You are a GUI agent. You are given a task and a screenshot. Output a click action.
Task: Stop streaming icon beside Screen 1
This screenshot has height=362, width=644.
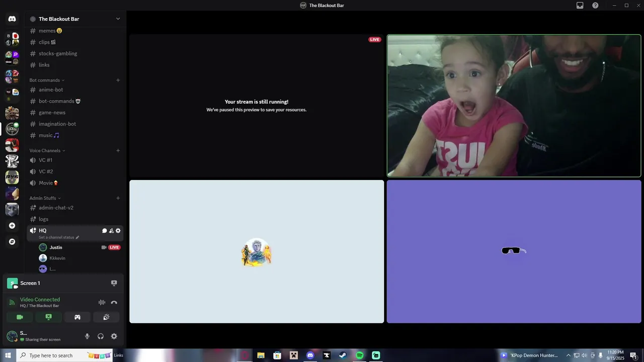[x=114, y=283]
